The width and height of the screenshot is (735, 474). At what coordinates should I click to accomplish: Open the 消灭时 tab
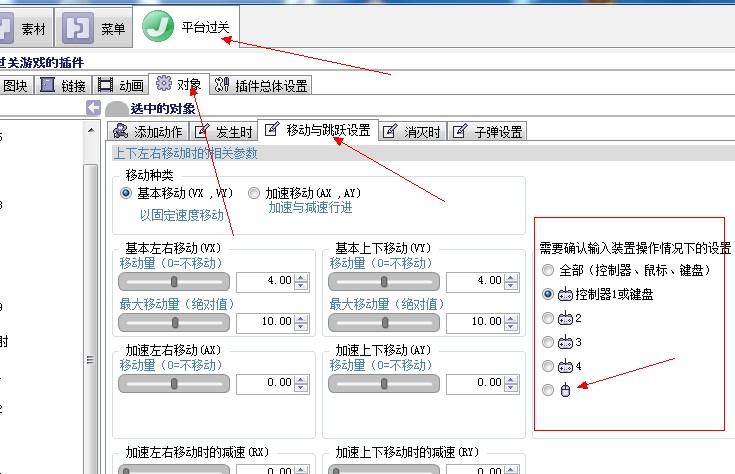click(412, 131)
